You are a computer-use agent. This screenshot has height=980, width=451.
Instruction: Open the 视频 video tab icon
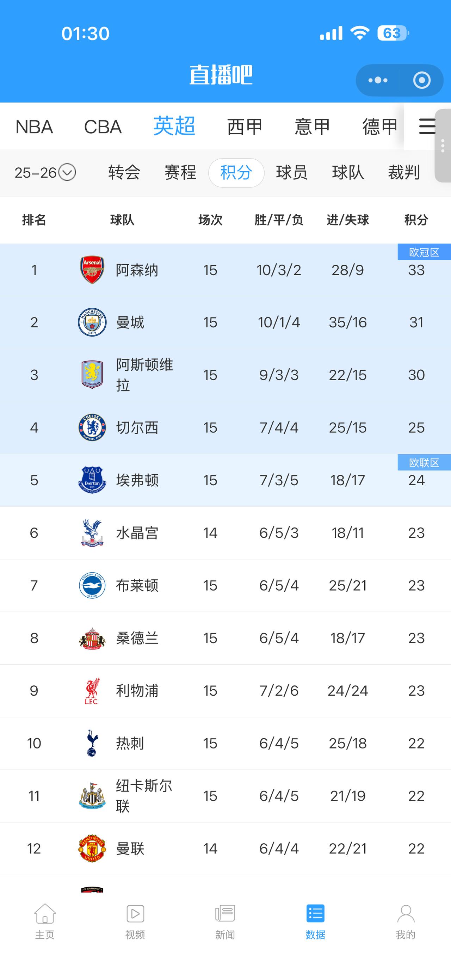click(135, 914)
